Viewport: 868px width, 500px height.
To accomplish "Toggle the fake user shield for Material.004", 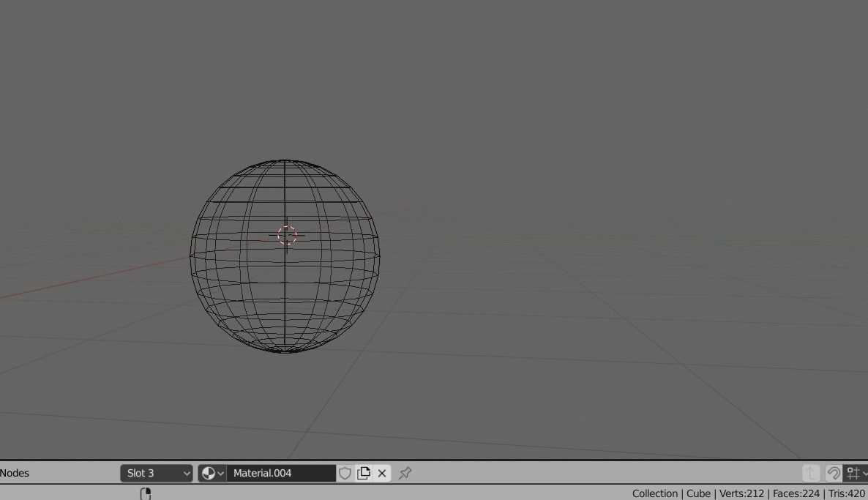I will click(345, 473).
